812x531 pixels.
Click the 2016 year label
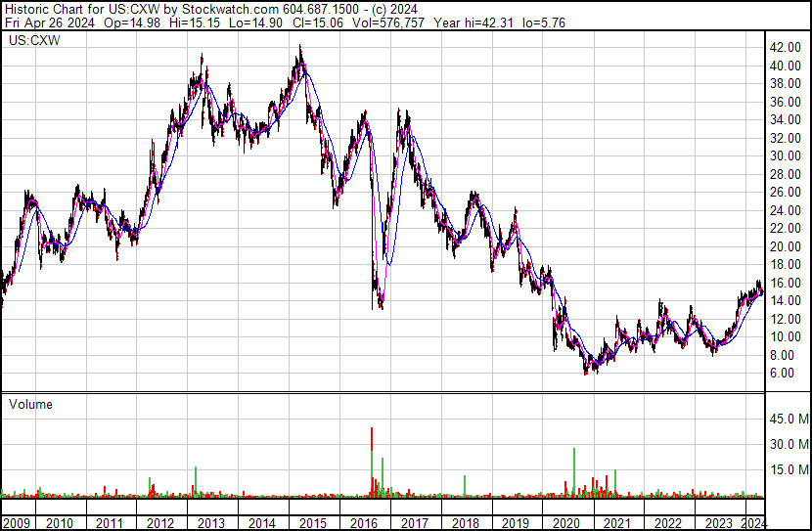[364, 523]
